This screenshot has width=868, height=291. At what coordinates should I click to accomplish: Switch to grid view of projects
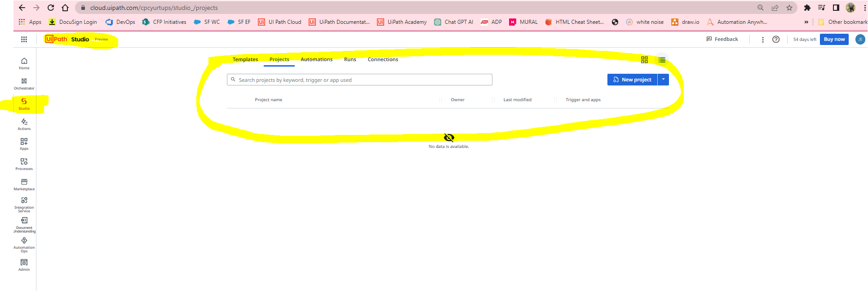(644, 59)
